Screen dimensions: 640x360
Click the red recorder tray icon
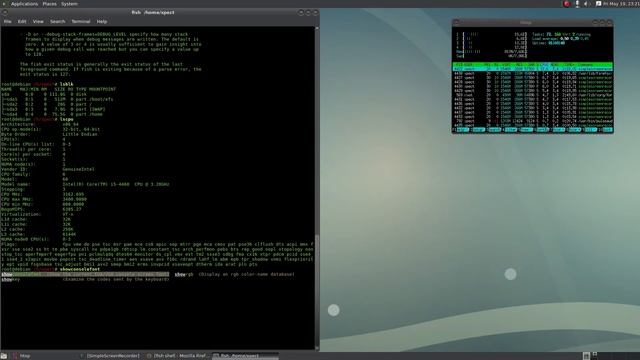pyautogui.click(x=567, y=4)
